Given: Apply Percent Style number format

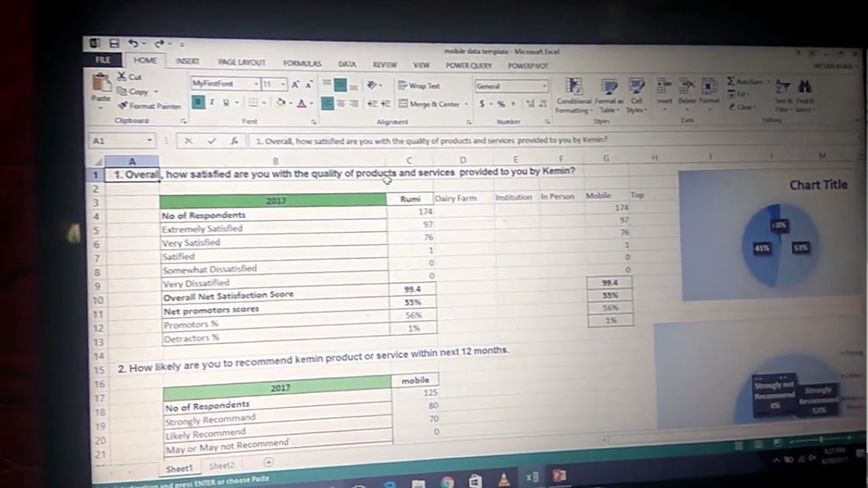Looking at the screenshot, I should [x=501, y=104].
